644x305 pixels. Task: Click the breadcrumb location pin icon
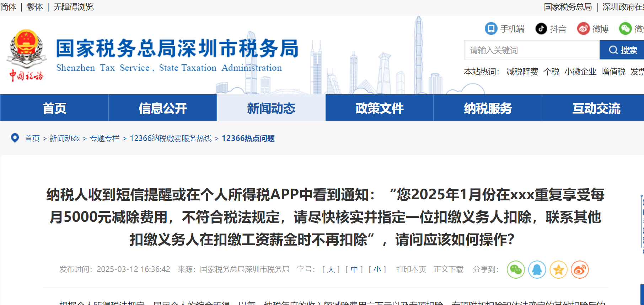coord(15,138)
